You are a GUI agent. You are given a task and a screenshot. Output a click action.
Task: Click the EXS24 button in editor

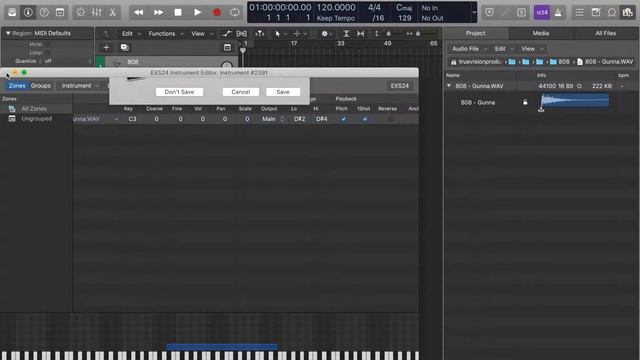coord(399,86)
